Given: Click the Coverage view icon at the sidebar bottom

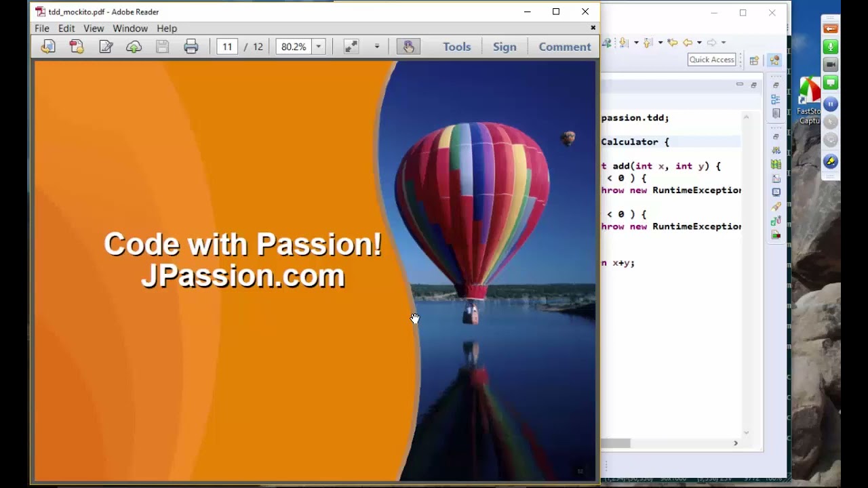Looking at the screenshot, I should (776, 235).
